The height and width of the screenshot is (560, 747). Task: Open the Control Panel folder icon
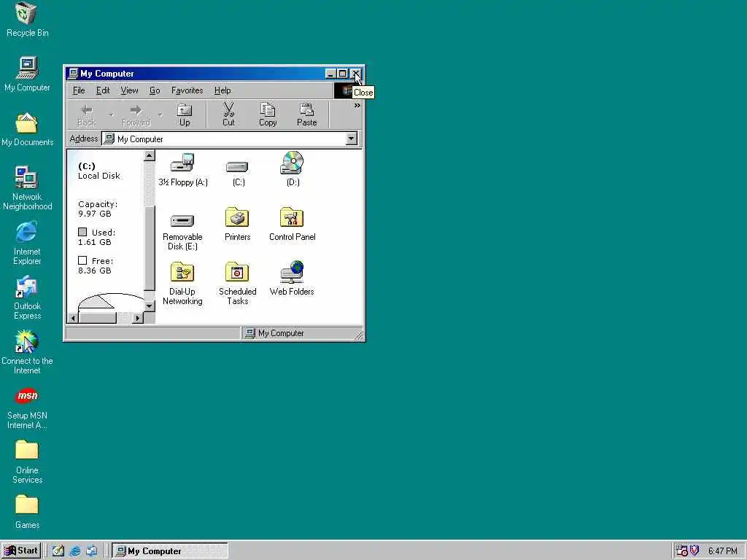pos(292,225)
